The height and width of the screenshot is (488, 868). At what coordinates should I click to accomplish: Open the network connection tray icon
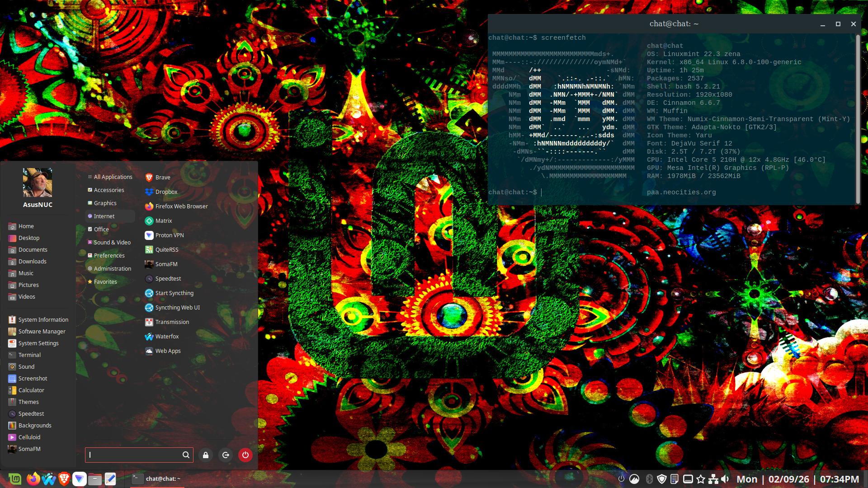coord(713,479)
